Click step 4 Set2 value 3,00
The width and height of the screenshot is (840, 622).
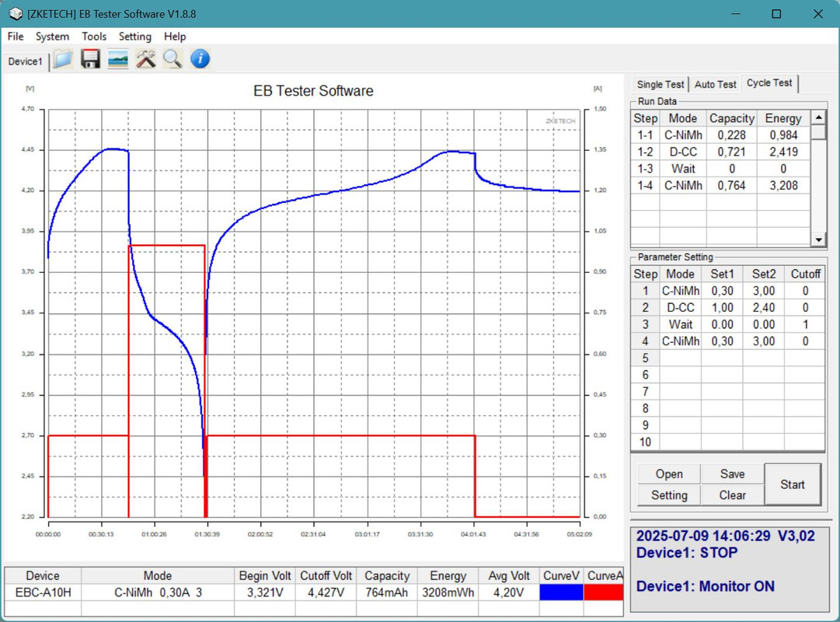(x=763, y=341)
